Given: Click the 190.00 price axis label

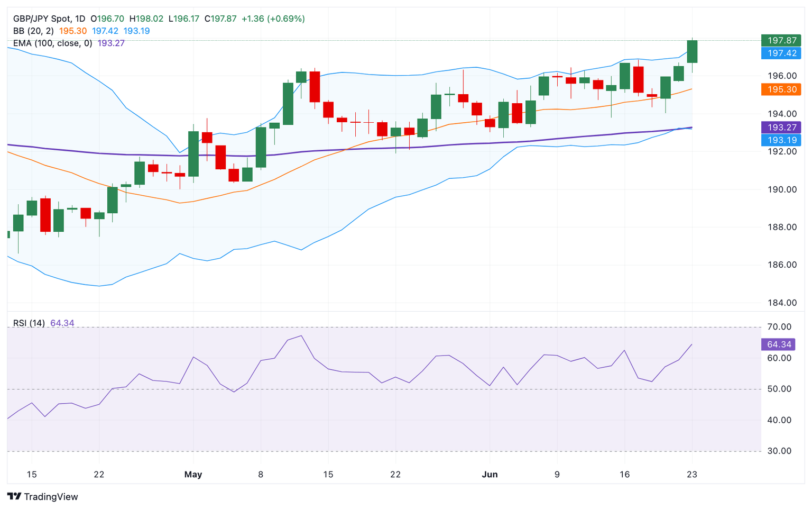Looking at the screenshot, I should [782, 189].
